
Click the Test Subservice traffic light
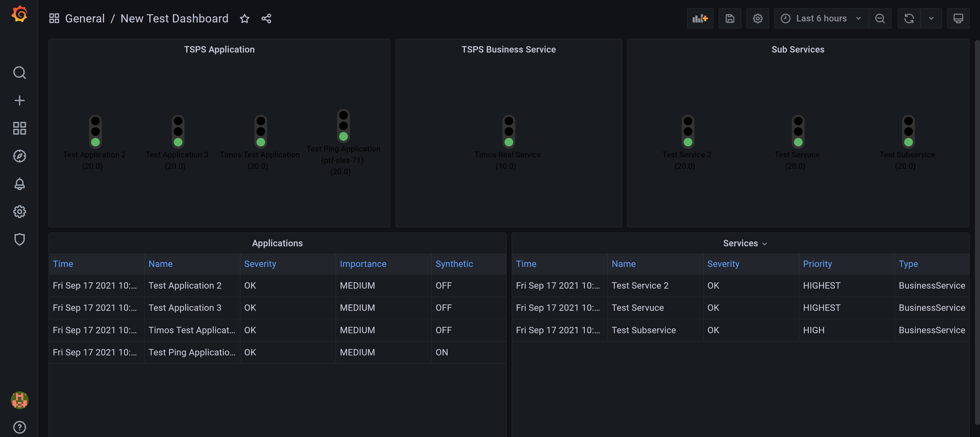click(x=909, y=132)
